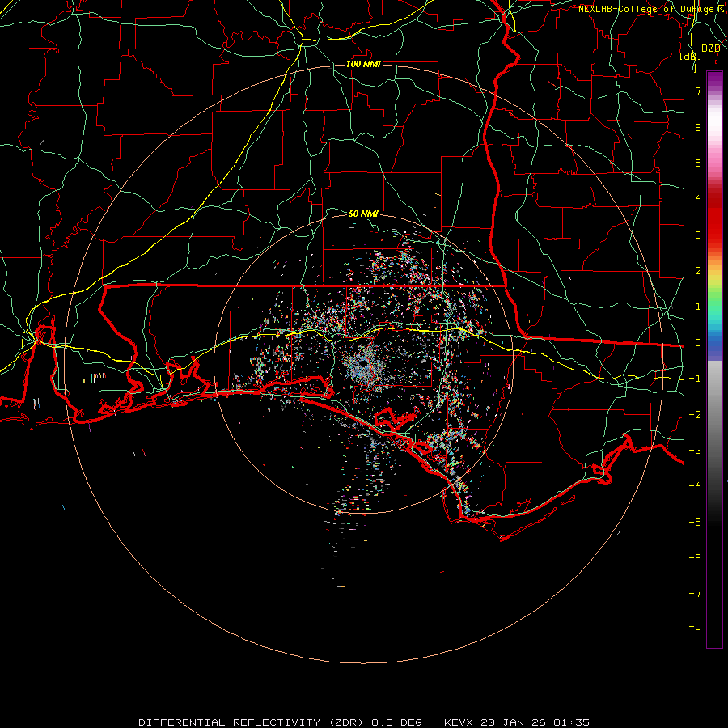Click the 5 value on the color scale
Viewport: 728px width, 728px height.
point(698,163)
